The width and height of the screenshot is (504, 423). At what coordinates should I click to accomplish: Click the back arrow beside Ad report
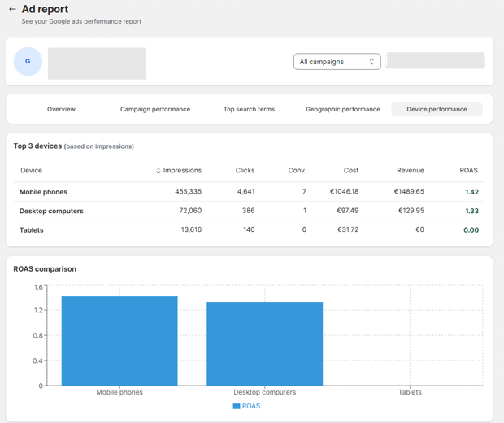(12, 10)
